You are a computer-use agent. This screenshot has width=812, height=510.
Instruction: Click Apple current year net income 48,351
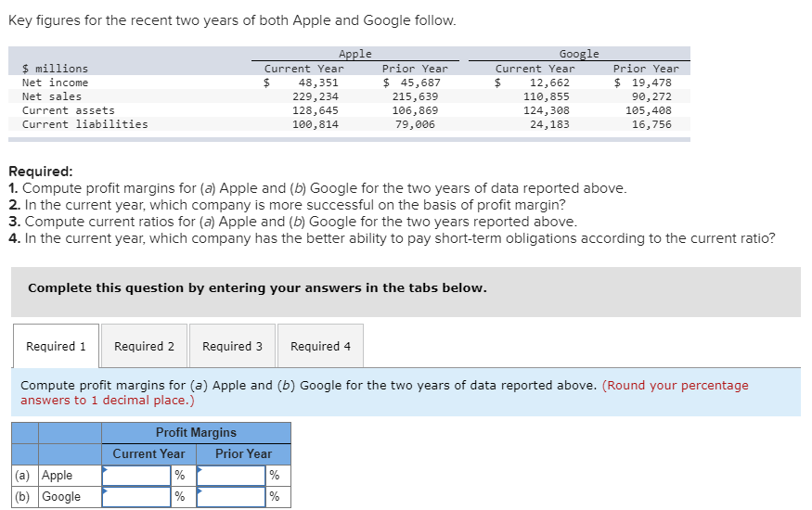point(318,83)
